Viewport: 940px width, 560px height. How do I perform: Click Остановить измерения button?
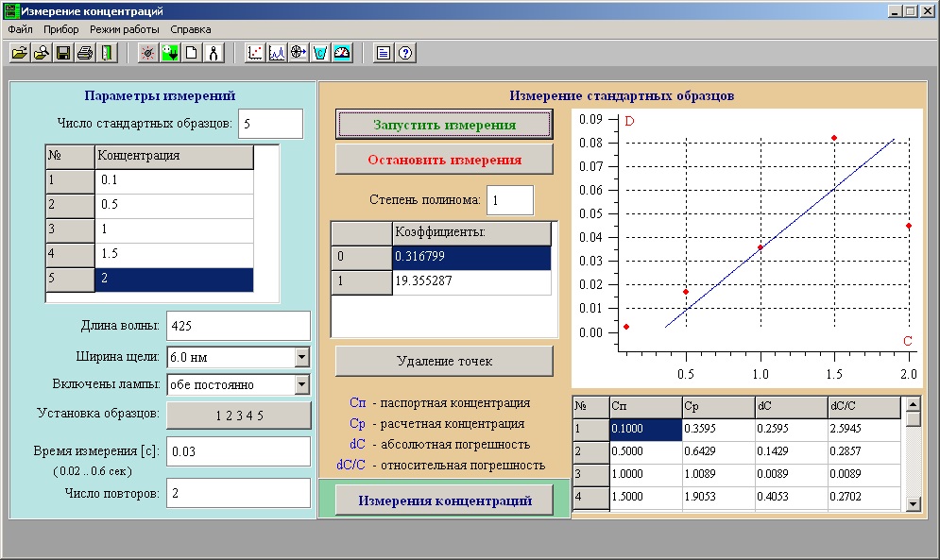coord(444,160)
